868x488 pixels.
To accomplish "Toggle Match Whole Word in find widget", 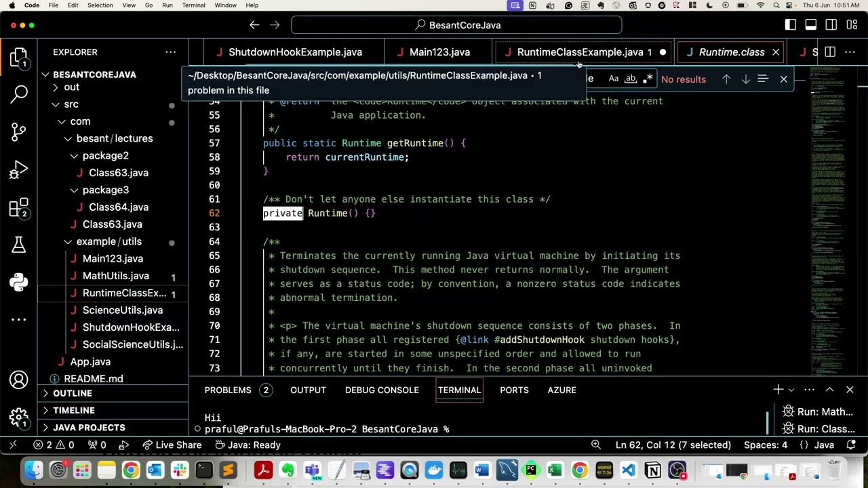I will [631, 79].
